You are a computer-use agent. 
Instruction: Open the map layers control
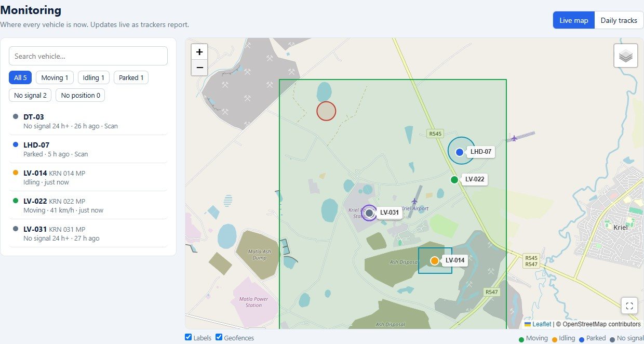(x=626, y=56)
